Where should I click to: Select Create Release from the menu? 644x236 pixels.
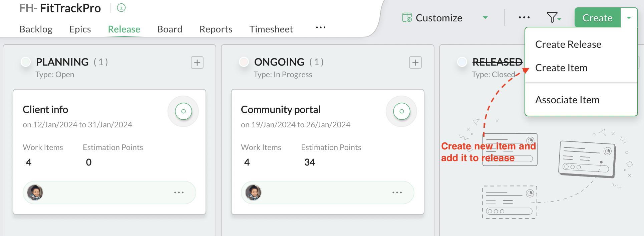point(568,44)
